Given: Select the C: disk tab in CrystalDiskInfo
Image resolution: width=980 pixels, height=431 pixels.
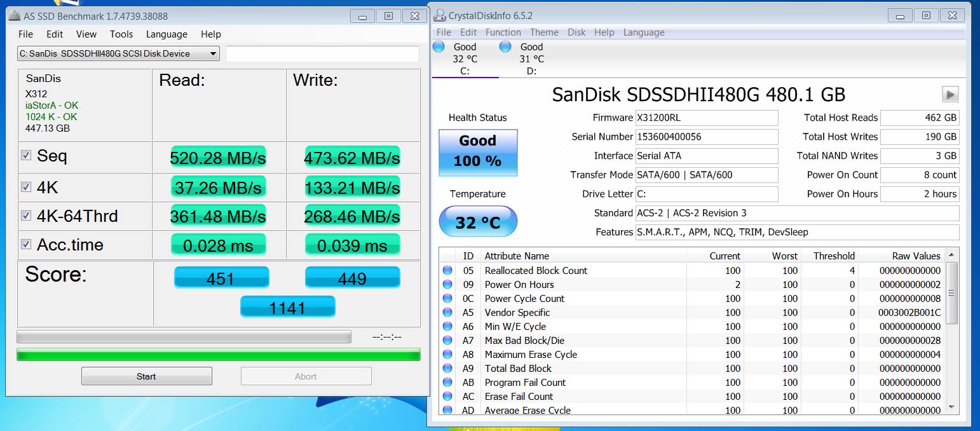Looking at the screenshot, I should point(465,58).
